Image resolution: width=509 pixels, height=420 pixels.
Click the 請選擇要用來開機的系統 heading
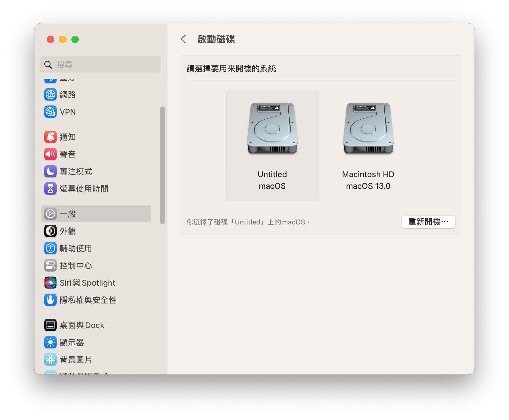click(x=231, y=69)
